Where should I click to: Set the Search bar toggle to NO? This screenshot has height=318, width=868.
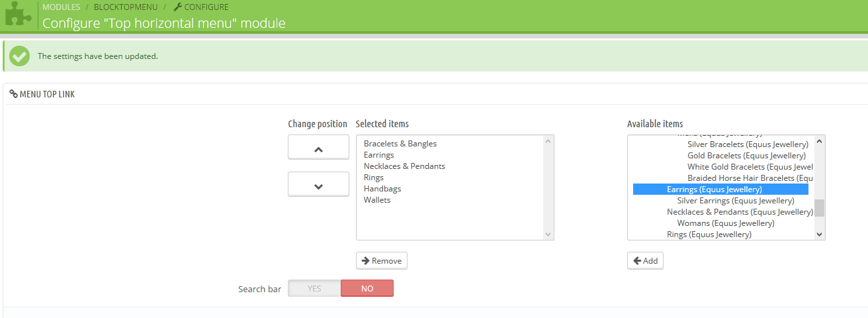click(x=367, y=288)
